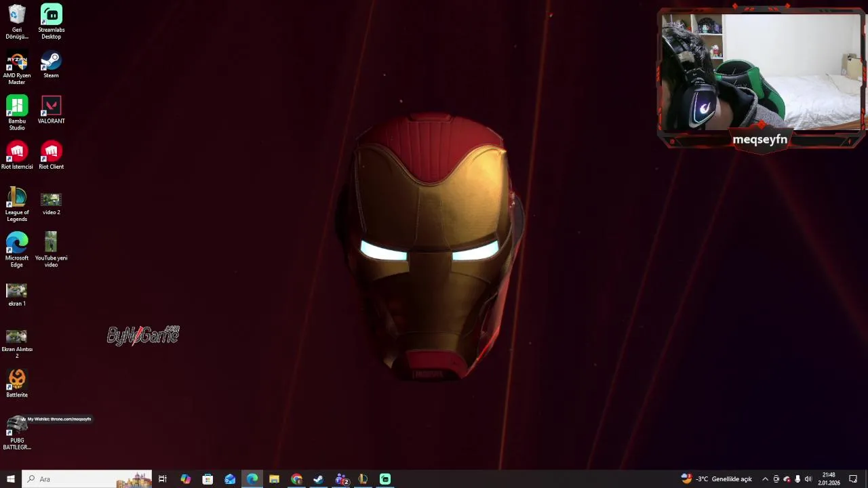This screenshot has height=488, width=868.
Task: Click the Steam desktop shortcut
Action: point(51,65)
